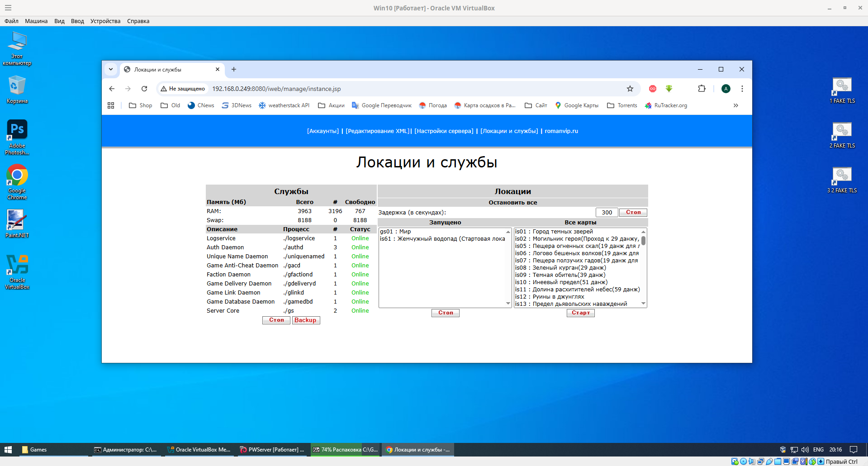This screenshot has width=868, height=466.
Task: Open the Устройства menu in VirtualBox
Action: point(105,21)
